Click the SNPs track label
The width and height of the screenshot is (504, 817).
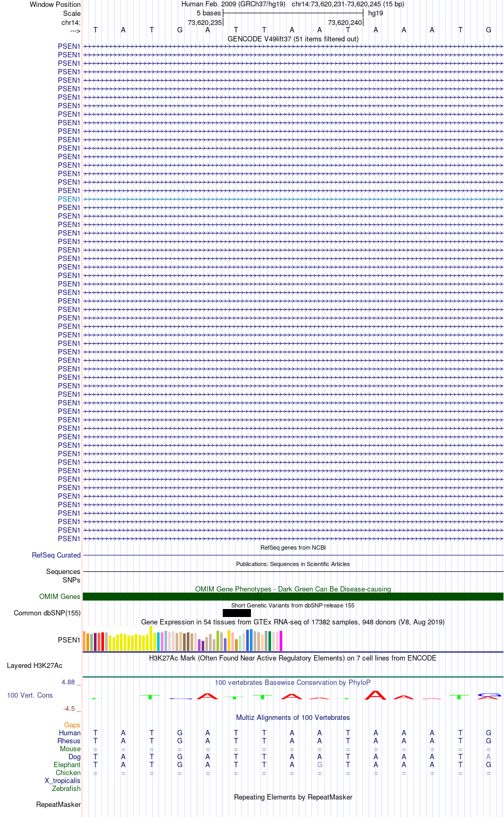72,580
